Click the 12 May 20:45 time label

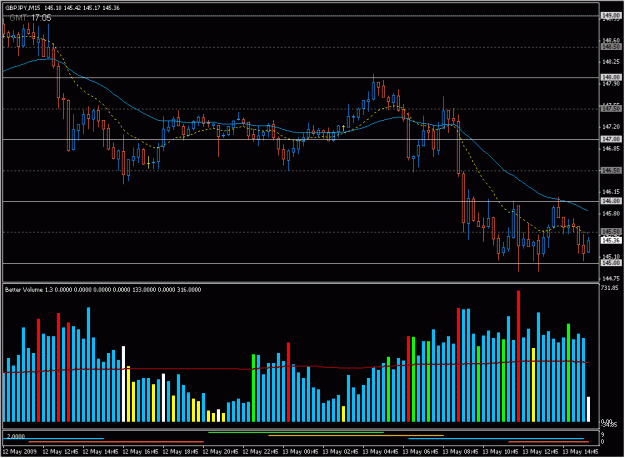point(220,452)
